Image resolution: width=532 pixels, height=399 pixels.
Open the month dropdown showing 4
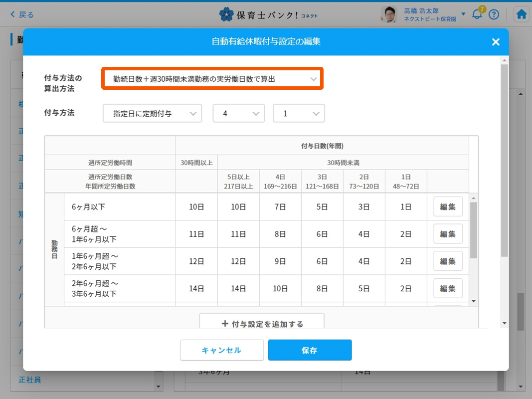tap(238, 113)
